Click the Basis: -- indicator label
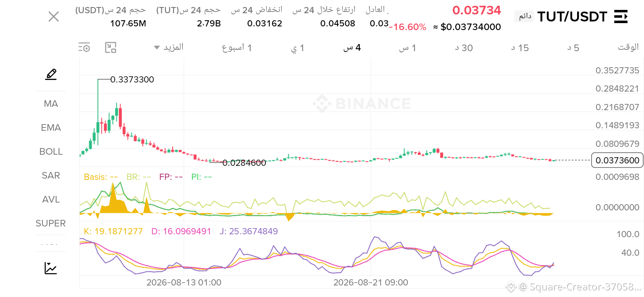Image resolution: width=644 pixels, height=297 pixels. coord(101,177)
